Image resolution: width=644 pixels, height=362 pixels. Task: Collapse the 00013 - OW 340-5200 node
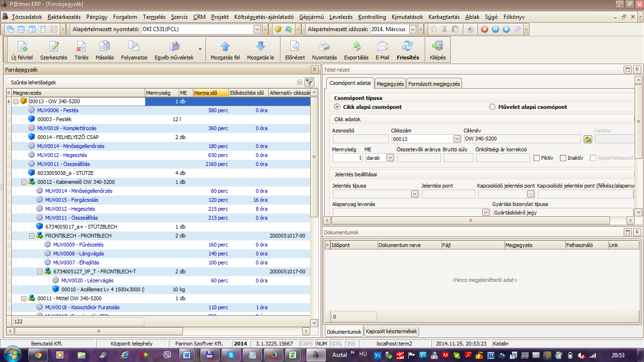click(16, 101)
